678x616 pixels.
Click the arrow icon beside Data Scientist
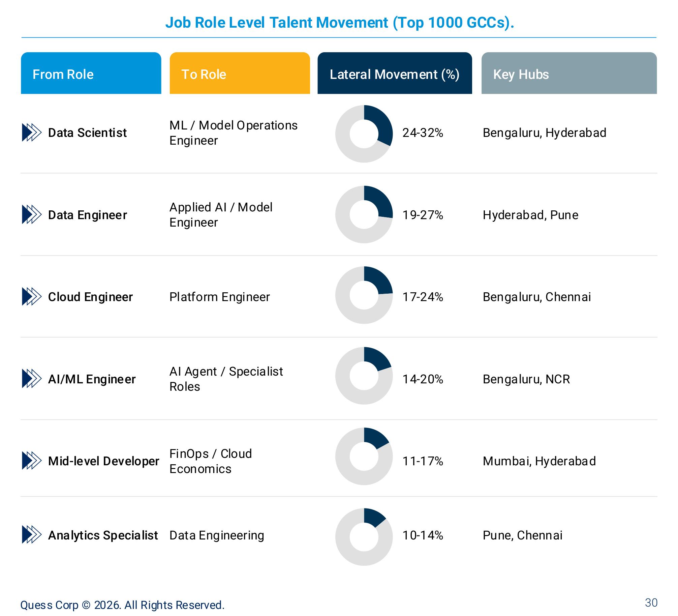click(x=32, y=133)
